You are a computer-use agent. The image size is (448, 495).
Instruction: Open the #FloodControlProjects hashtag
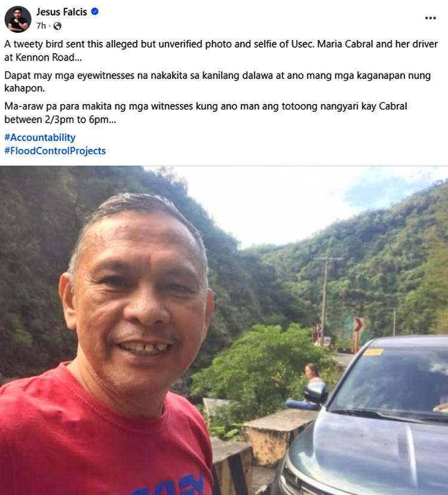pyautogui.click(x=55, y=151)
